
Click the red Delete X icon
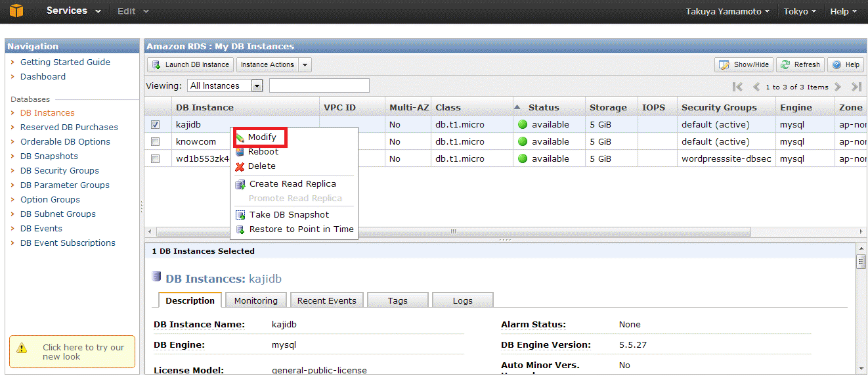240,166
